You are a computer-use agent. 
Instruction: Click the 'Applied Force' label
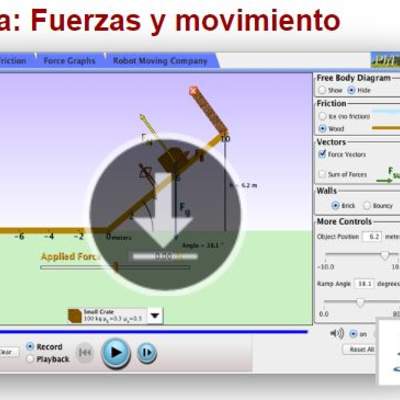(69, 257)
